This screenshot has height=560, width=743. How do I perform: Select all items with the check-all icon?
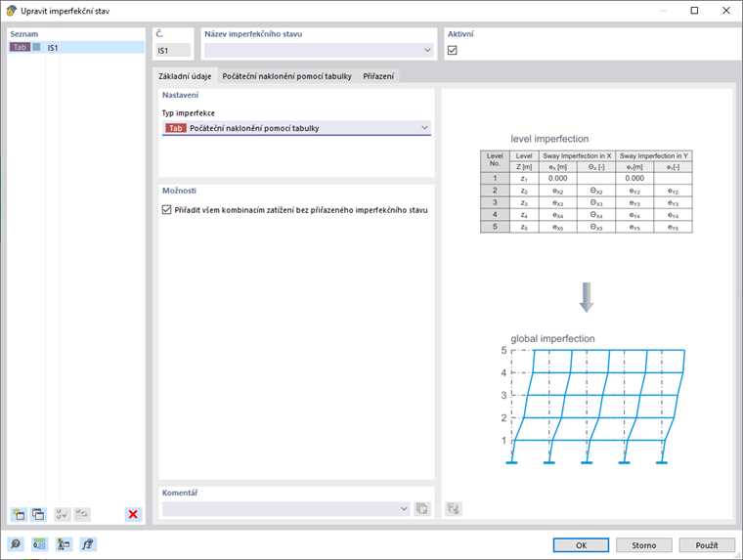(x=62, y=514)
